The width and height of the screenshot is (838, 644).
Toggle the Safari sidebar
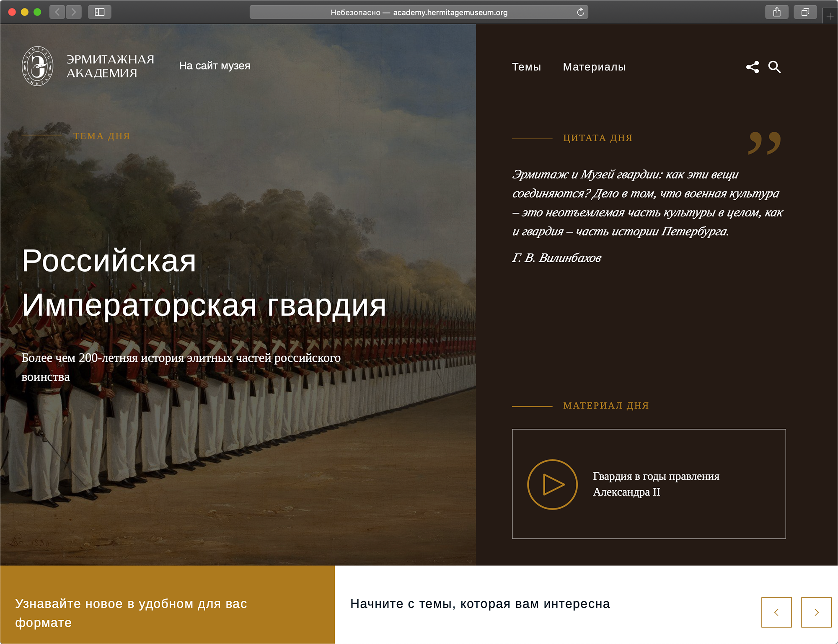tap(100, 12)
